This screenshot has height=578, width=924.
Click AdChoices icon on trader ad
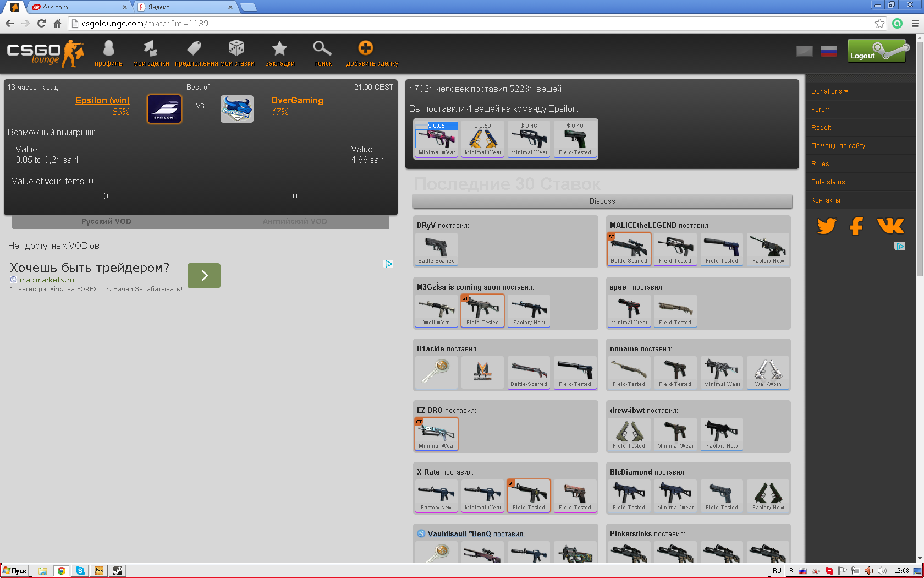pos(388,264)
